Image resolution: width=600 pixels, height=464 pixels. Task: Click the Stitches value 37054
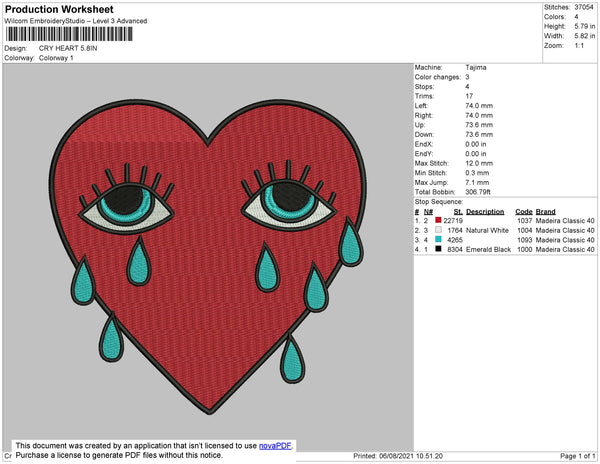(584, 7)
